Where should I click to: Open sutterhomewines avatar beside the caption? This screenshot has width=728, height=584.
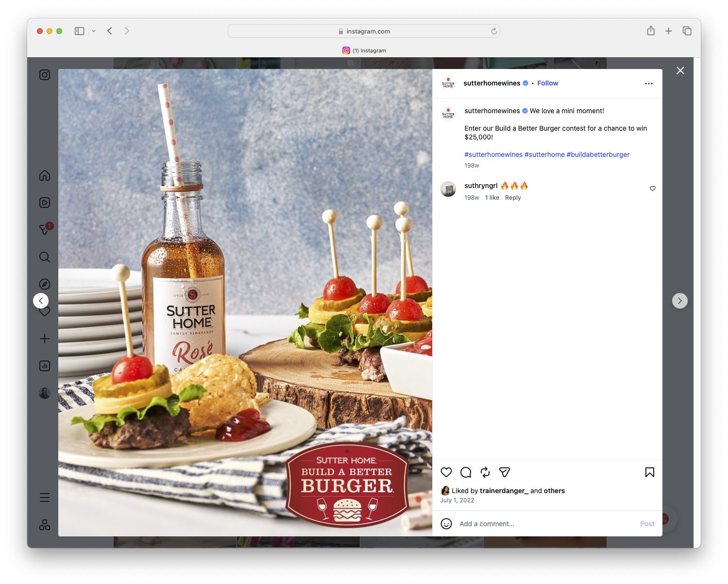pos(448,114)
